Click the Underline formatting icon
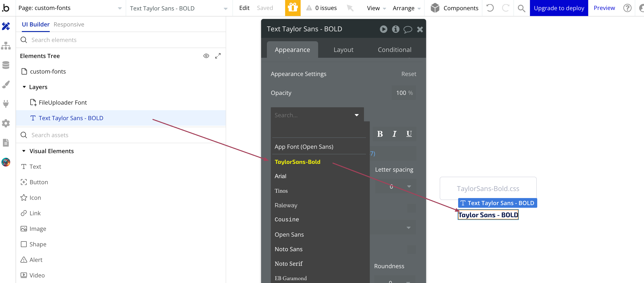Viewport: 644px width, 283px height. tap(409, 133)
